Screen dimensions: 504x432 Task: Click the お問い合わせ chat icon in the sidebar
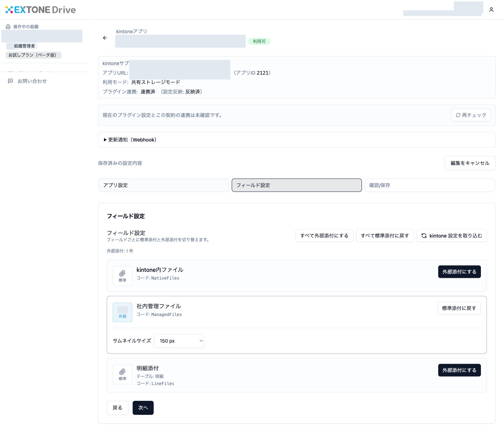10,81
